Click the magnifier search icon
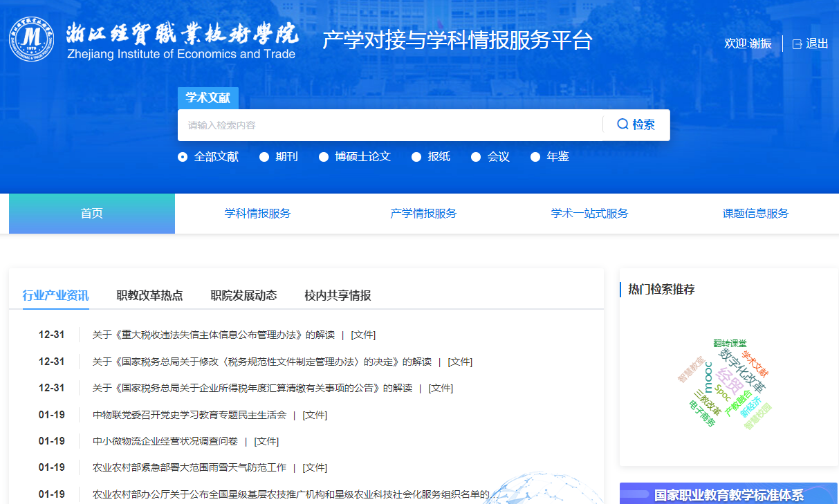This screenshot has height=504, width=839. click(623, 124)
